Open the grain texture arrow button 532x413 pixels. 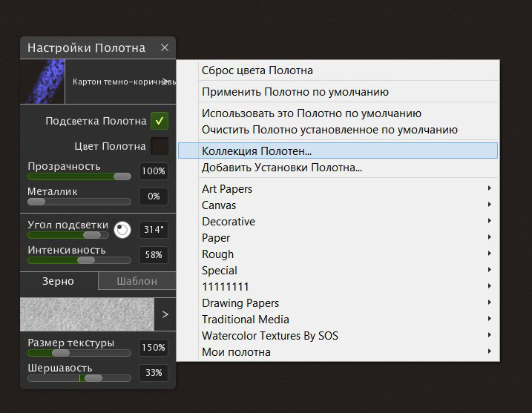(x=165, y=314)
